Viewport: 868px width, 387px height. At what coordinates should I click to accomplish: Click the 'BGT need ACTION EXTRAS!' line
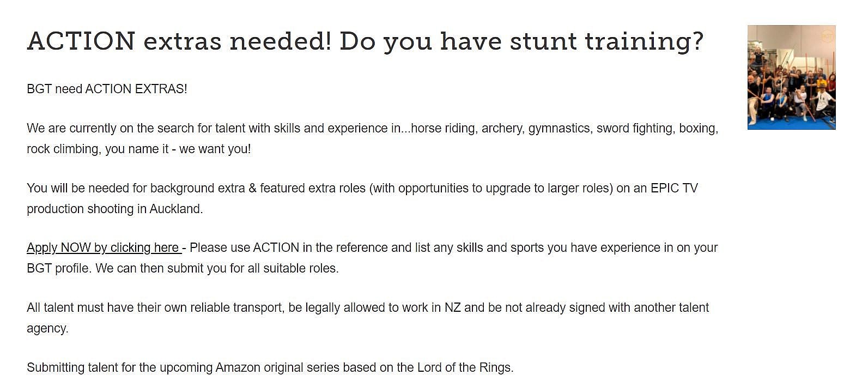point(107,89)
